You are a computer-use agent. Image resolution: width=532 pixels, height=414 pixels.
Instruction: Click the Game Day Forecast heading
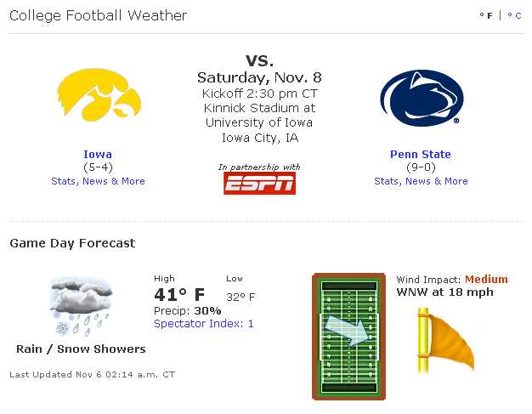[72, 243]
